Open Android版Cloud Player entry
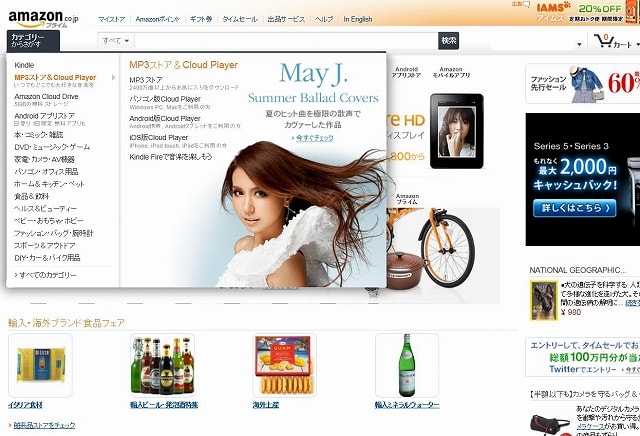Screen dimensions: 640x436 (x=165, y=118)
